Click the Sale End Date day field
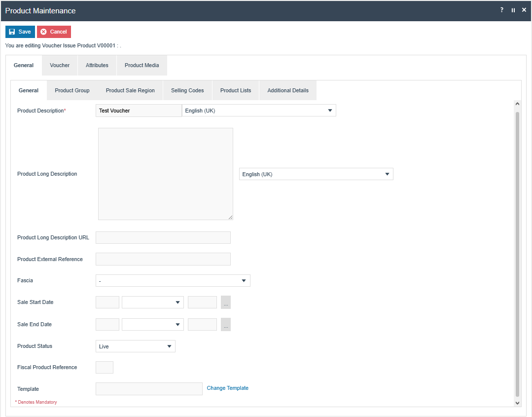532x417 pixels. click(x=107, y=325)
